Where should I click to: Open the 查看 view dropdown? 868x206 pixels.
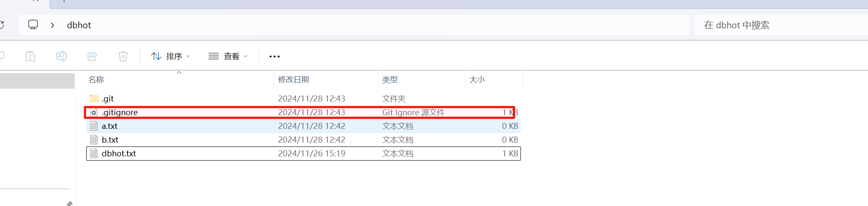[228, 56]
